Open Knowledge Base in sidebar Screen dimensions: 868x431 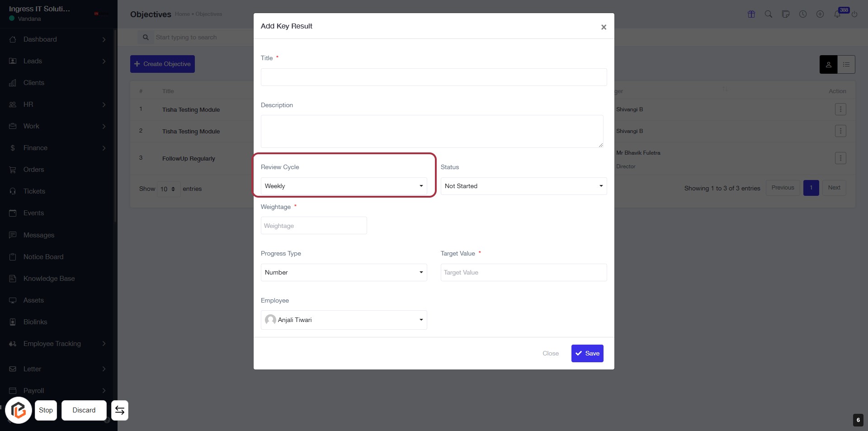pyautogui.click(x=49, y=279)
